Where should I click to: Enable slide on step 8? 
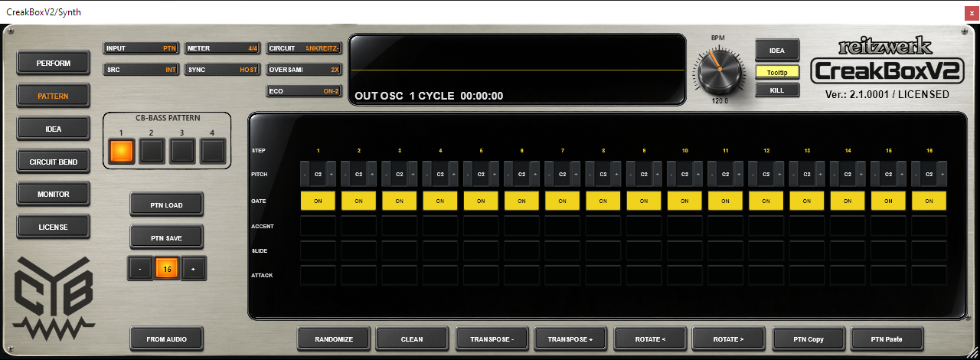603,250
